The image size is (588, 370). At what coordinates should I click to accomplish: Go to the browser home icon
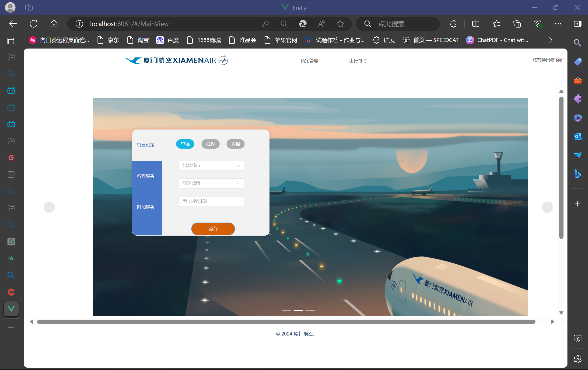(x=54, y=24)
